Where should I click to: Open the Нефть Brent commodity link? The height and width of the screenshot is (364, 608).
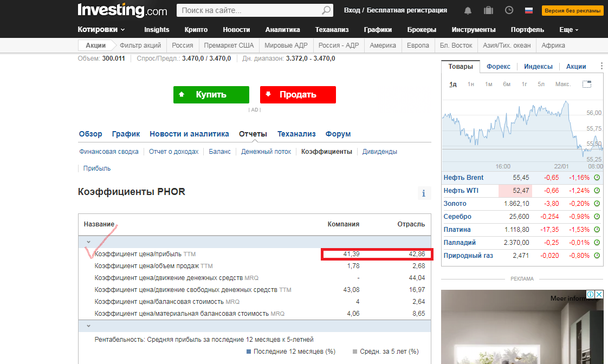463,178
